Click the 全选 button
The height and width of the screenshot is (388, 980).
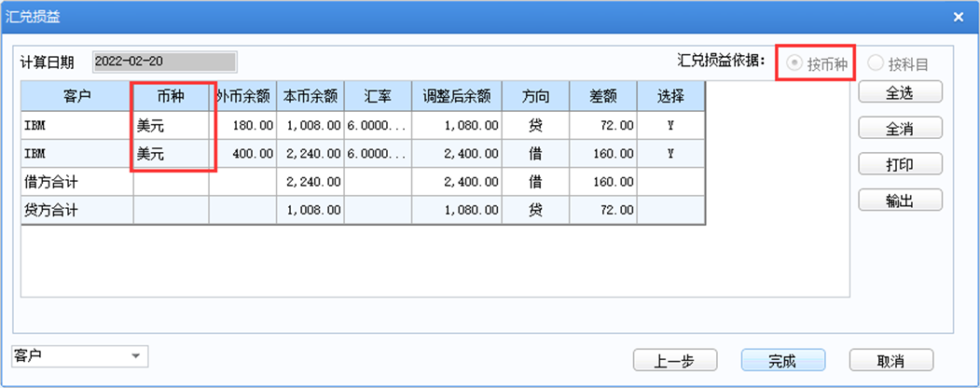point(900,91)
